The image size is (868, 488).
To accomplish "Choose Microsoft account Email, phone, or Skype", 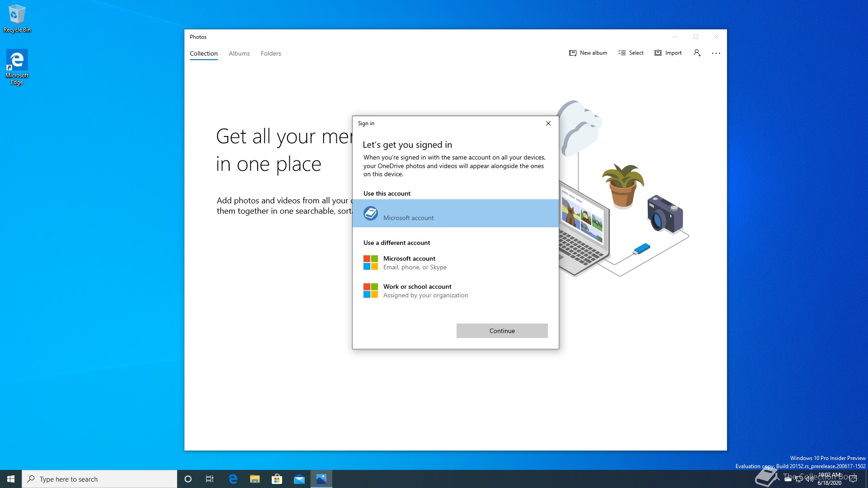I will [x=456, y=263].
